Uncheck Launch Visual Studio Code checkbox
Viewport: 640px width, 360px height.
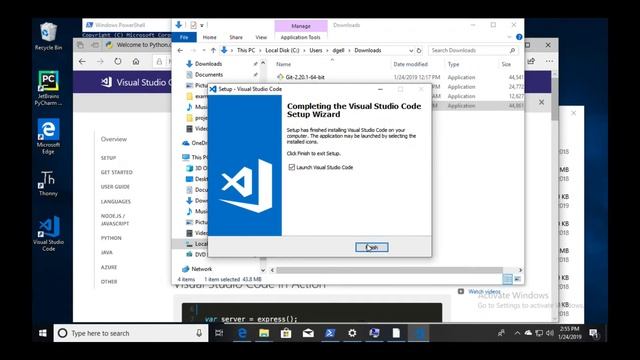pyautogui.click(x=291, y=167)
